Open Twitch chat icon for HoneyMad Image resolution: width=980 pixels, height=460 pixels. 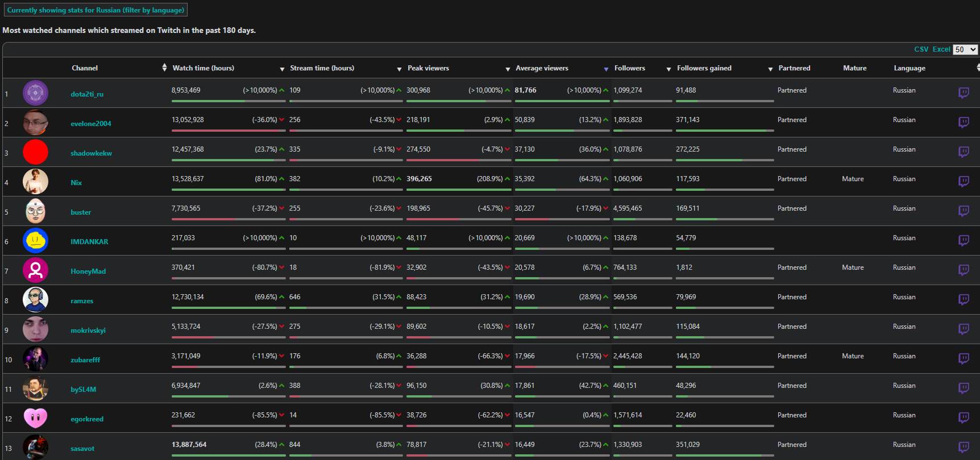coord(964,270)
